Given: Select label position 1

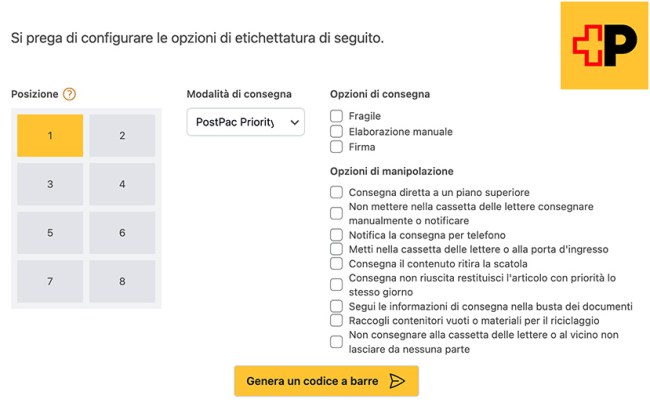Looking at the screenshot, I should pyautogui.click(x=50, y=135).
